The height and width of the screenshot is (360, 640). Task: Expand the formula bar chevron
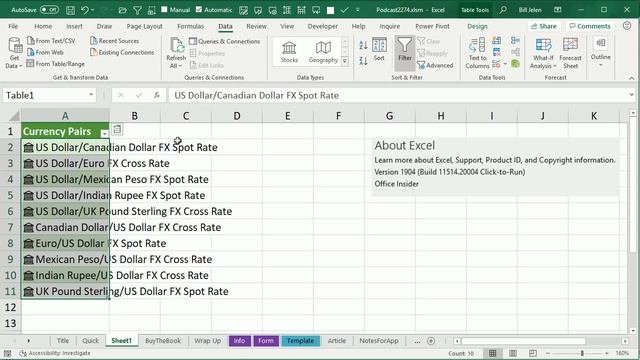pos(631,95)
